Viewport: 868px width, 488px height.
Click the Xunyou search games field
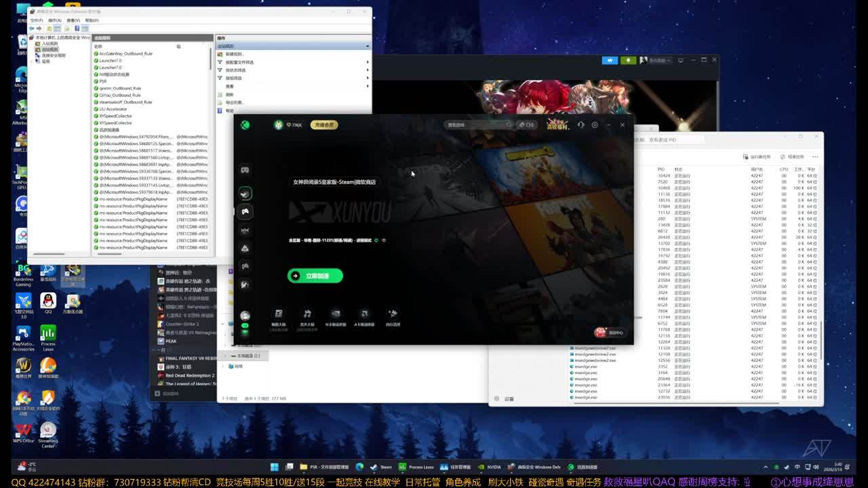[x=475, y=125]
